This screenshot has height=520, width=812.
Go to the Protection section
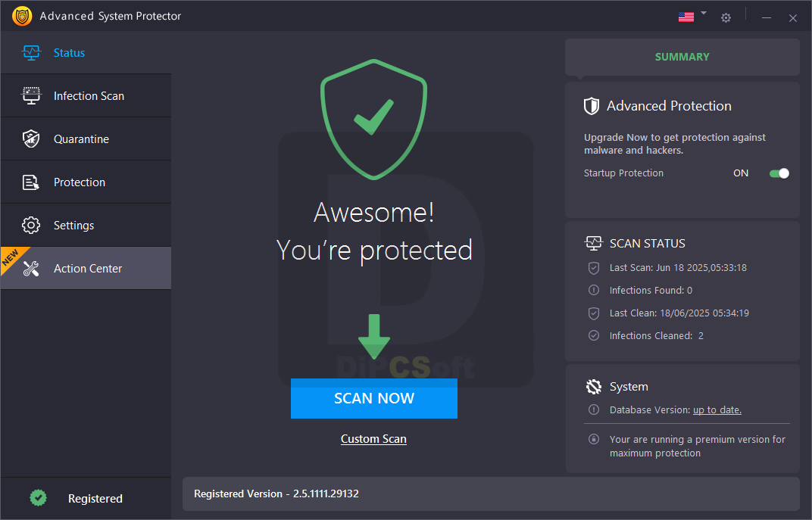[86, 182]
